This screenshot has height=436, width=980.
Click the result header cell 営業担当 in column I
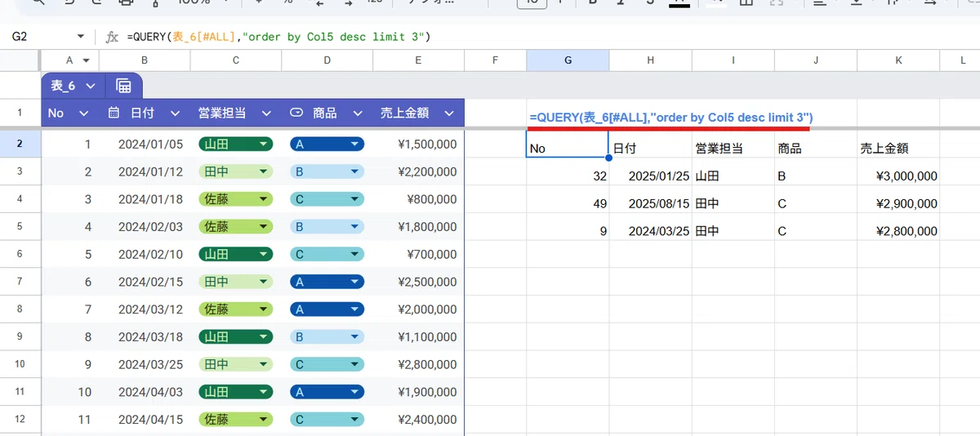(733, 145)
